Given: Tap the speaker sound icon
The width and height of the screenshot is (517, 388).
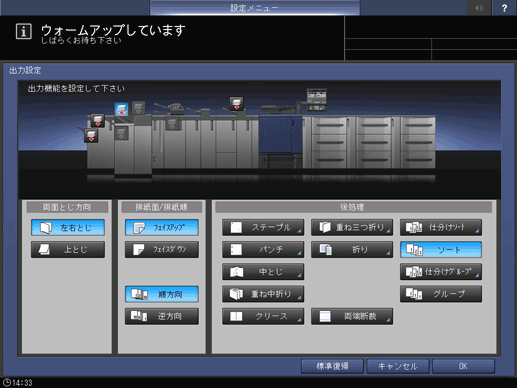Looking at the screenshot, I should [479, 8].
